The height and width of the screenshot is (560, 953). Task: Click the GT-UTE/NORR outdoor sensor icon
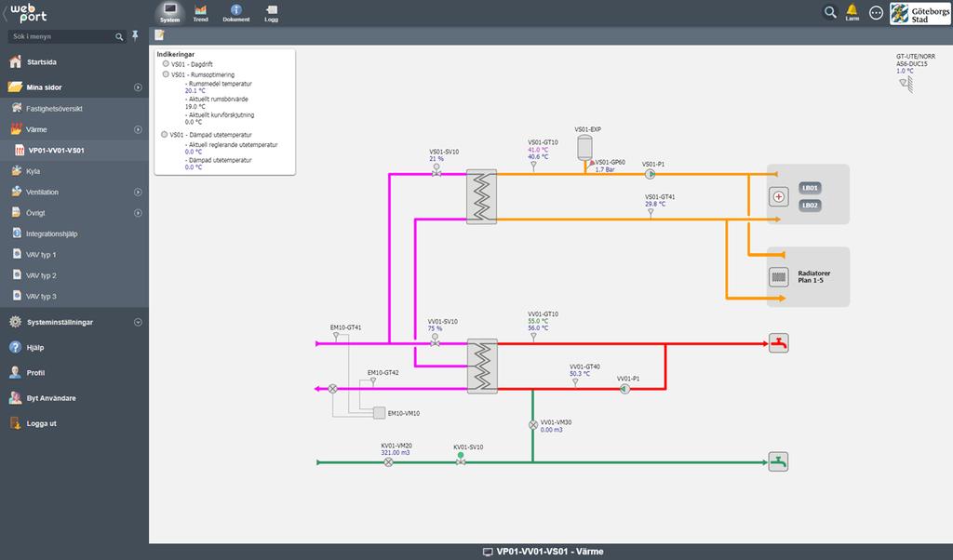point(906,84)
